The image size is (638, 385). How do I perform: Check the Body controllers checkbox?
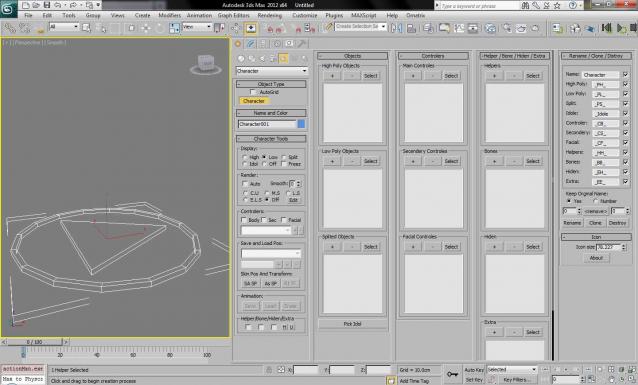coord(244,220)
